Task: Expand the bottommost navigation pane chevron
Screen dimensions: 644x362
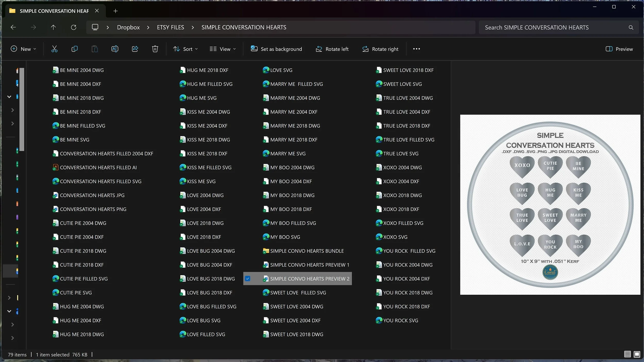Action: pyautogui.click(x=12, y=338)
